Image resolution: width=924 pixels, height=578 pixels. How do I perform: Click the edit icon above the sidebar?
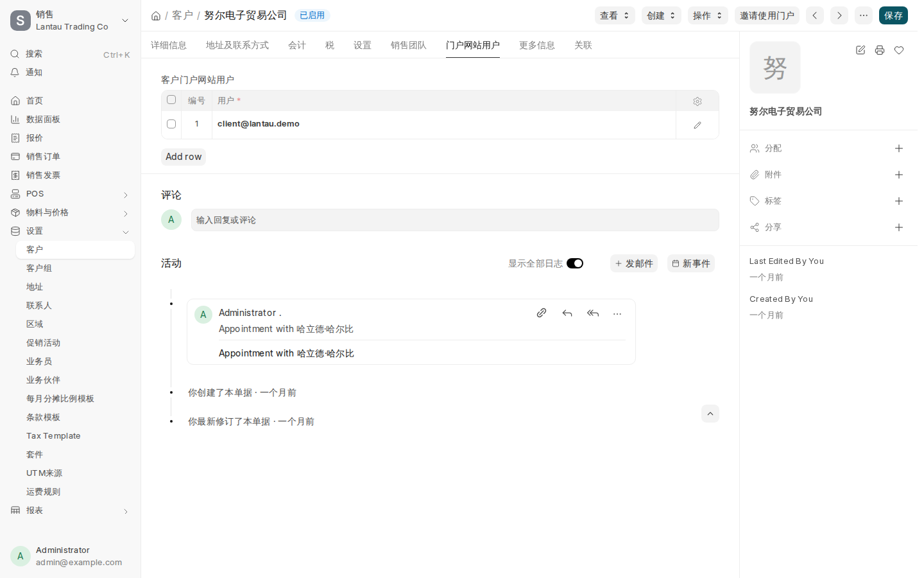click(x=860, y=50)
